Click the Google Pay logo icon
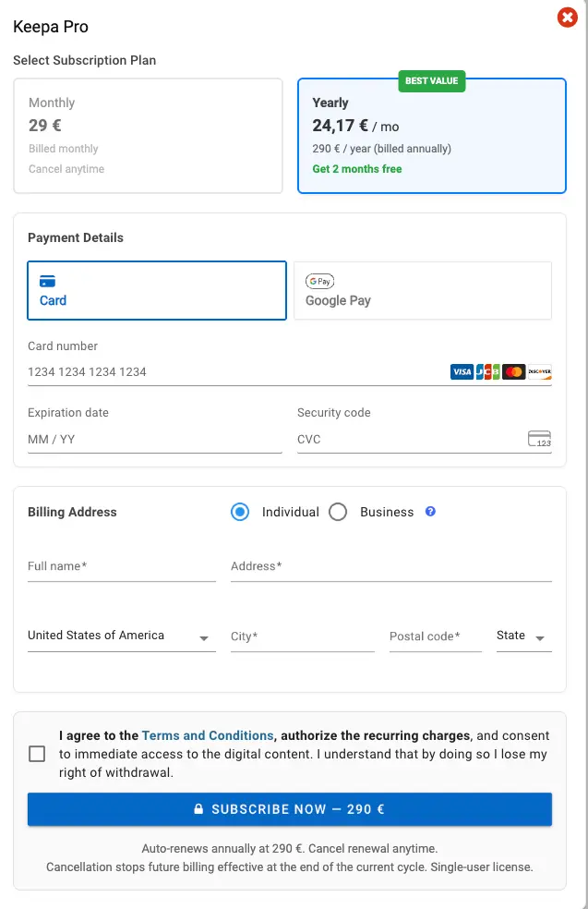Screen dimensions: 588x909 tap(320, 281)
